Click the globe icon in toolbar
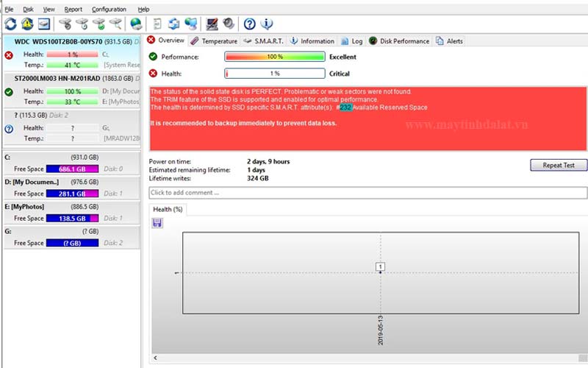 pyautogui.click(x=135, y=24)
